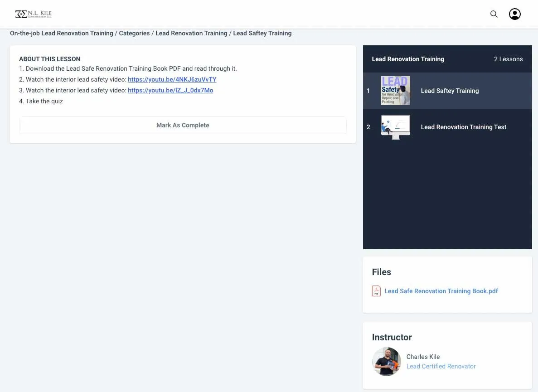
Task: Click Charles Kile's instructor photo
Action: (x=386, y=362)
